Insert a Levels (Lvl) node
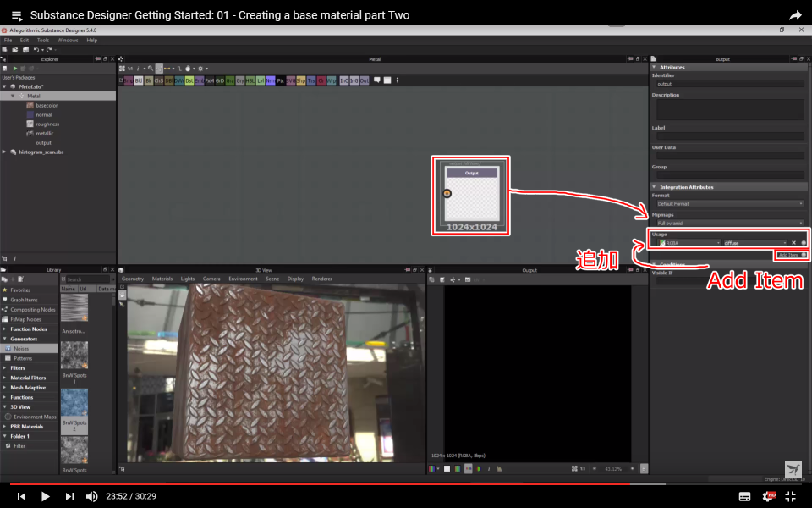812x508 pixels. (x=261, y=80)
